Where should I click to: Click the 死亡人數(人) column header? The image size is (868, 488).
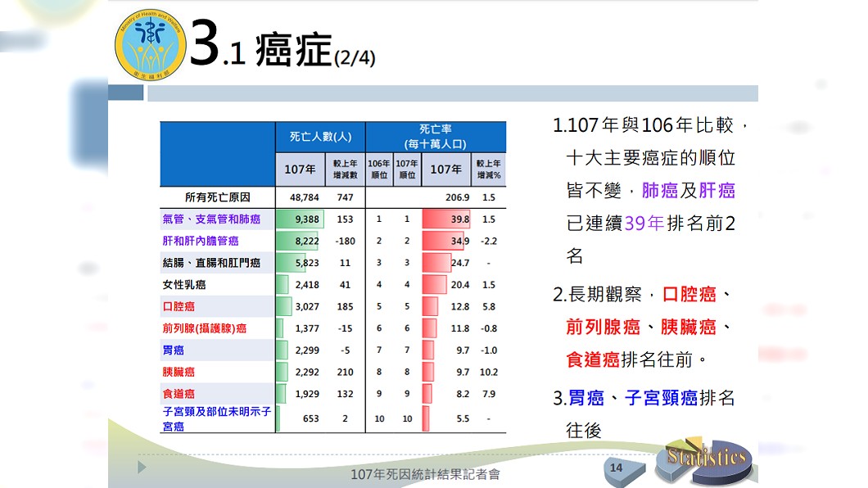(320, 137)
